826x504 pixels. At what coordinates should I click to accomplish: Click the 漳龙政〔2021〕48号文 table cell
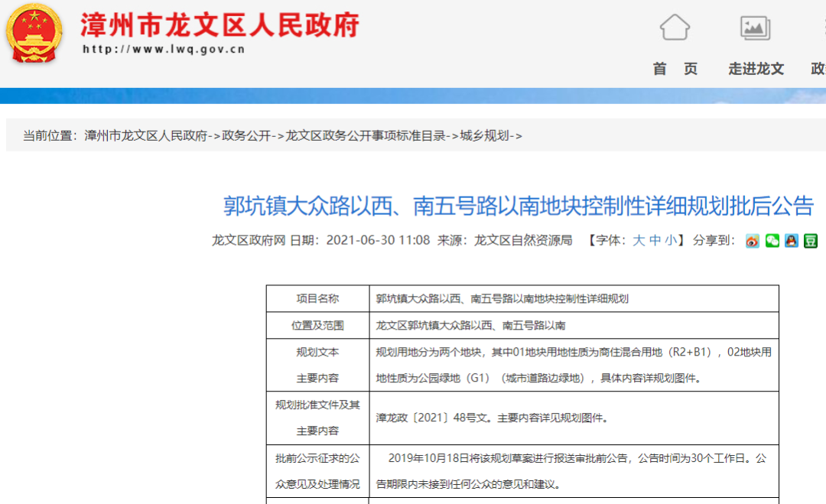coord(490,418)
